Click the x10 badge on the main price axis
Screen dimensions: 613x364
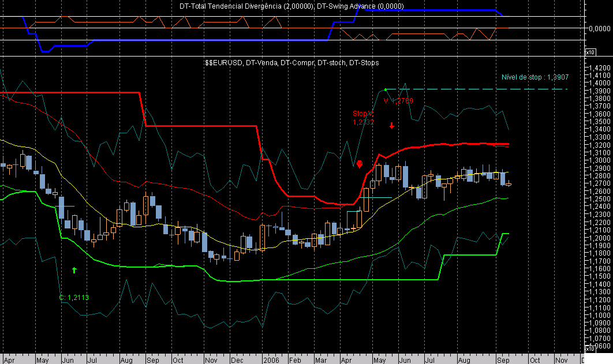point(590,349)
